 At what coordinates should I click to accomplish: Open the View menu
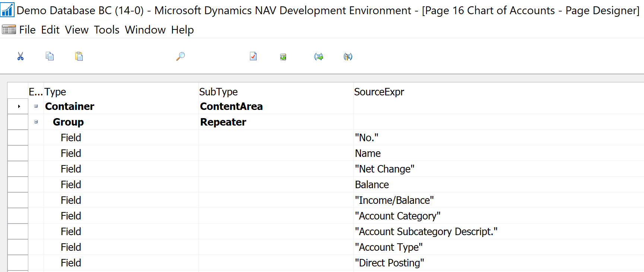(x=77, y=29)
